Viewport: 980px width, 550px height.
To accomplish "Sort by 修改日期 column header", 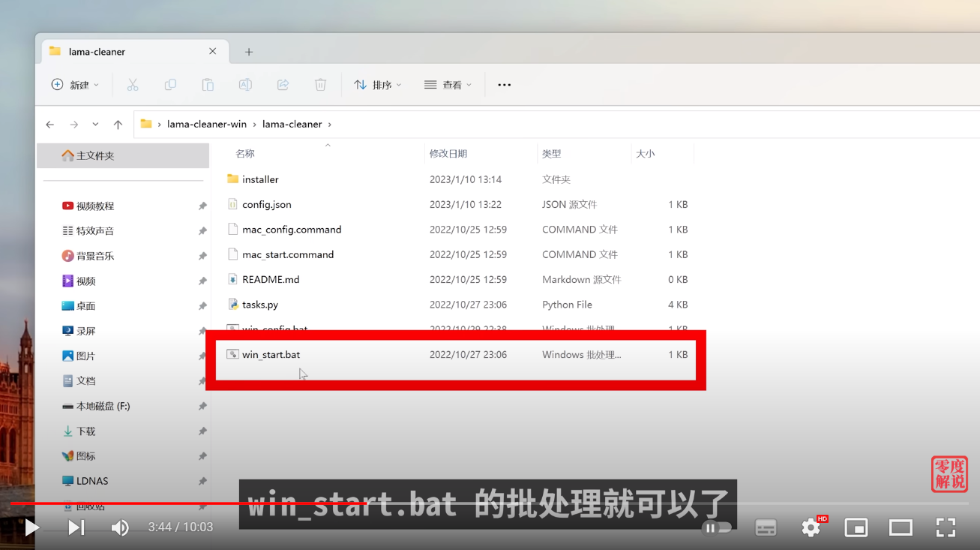I will click(x=448, y=154).
